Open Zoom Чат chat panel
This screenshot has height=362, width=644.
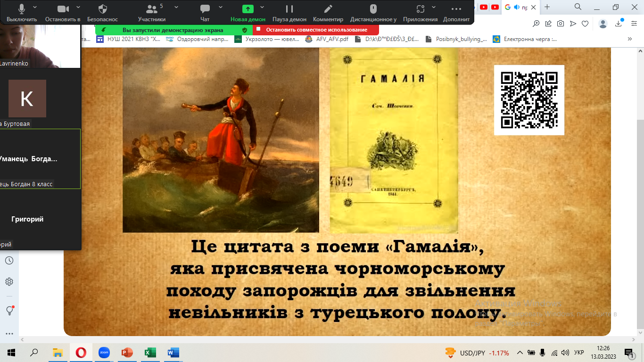coord(205,13)
